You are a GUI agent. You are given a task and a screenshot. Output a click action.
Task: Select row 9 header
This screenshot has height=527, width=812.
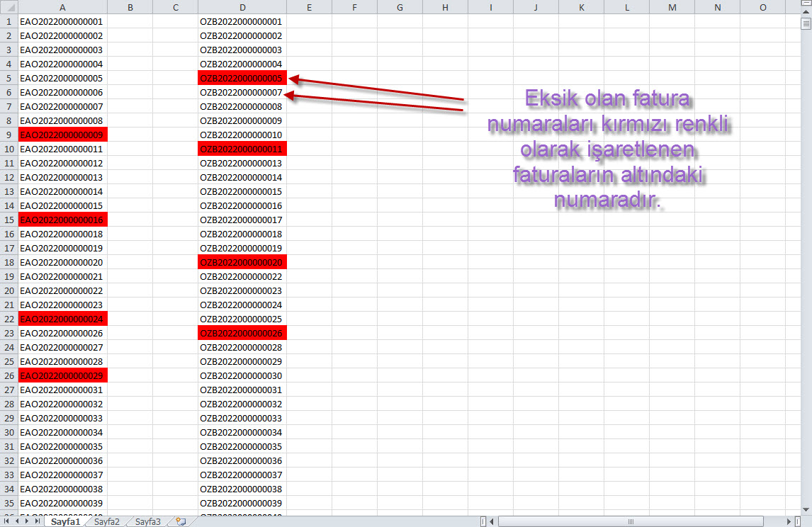pos(9,135)
